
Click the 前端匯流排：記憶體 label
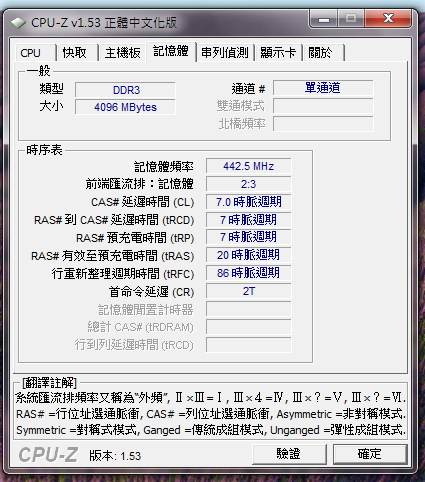pos(140,184)
